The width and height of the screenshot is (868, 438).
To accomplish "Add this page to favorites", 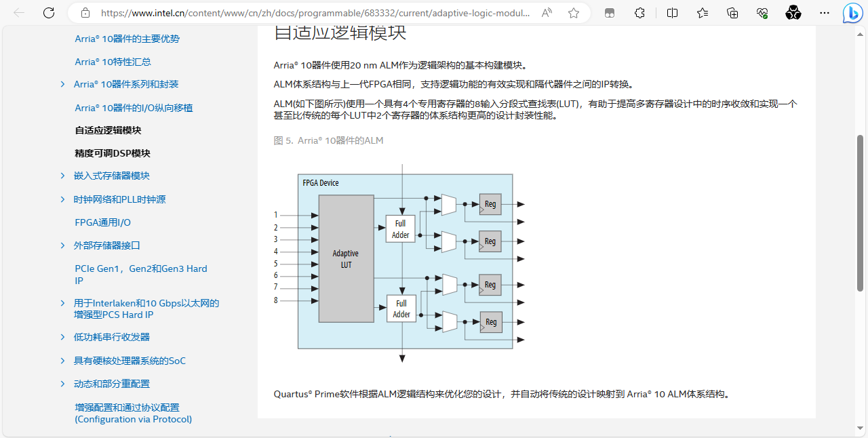I will pyautogui.click(x=574, y=12).
